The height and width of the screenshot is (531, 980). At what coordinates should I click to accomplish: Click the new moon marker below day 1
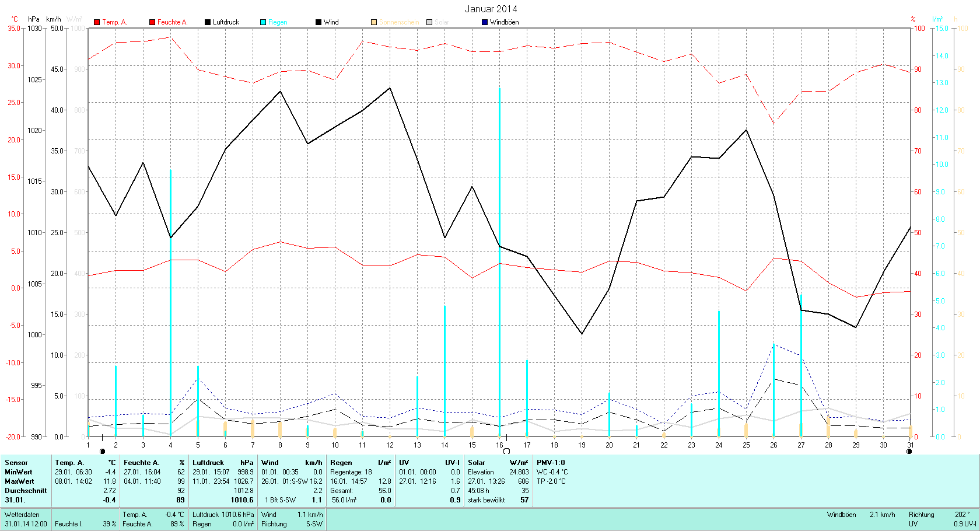[x=103, y=451]
